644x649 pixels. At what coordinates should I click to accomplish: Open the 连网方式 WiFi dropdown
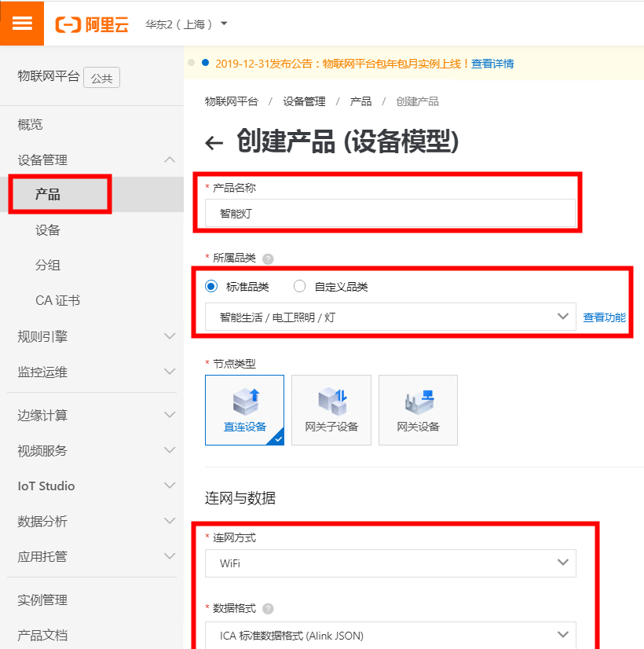tap(390, 563)
